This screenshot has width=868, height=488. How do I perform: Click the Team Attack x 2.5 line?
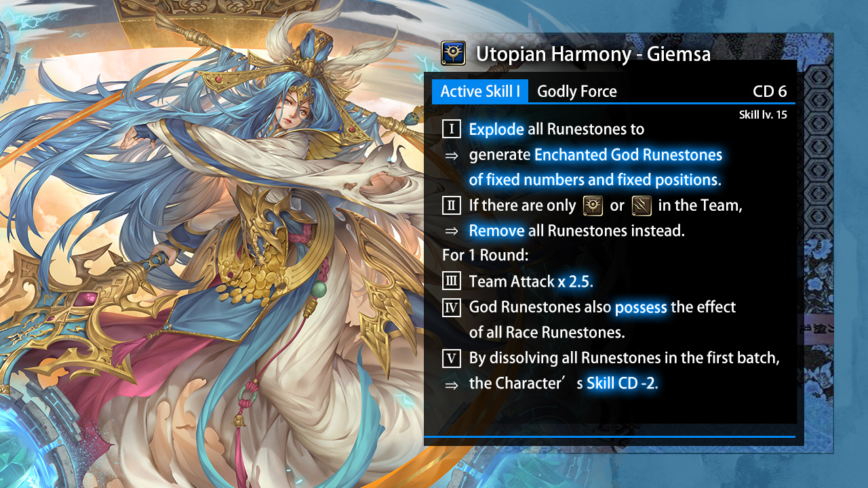(x=531, y=281)
